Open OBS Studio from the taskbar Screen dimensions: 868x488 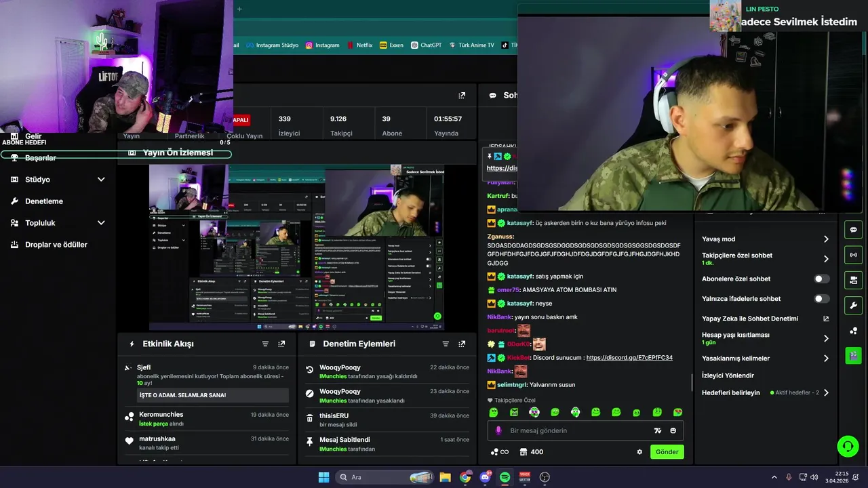[545, 477]
